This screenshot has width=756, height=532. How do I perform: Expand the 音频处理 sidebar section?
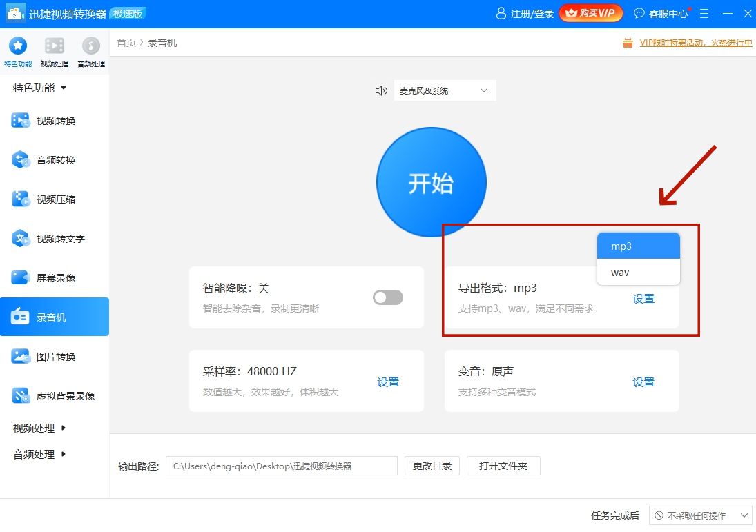(39, 454)
